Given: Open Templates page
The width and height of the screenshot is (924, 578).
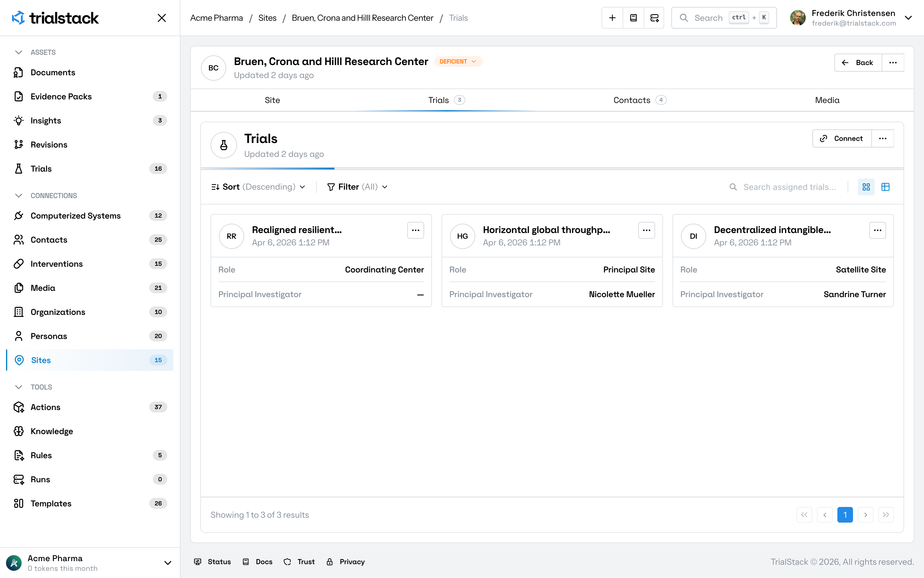Looking at the screenshot, I should (90, 503).
